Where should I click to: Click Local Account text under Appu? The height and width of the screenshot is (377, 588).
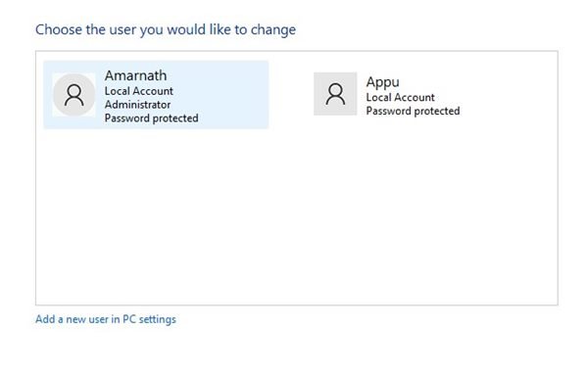(401, 98)
